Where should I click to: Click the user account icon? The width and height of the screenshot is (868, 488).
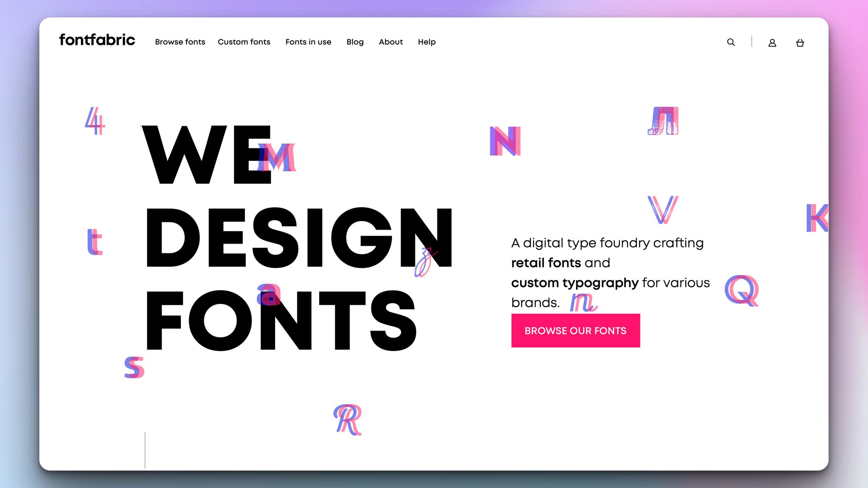(x=772, y=42)
